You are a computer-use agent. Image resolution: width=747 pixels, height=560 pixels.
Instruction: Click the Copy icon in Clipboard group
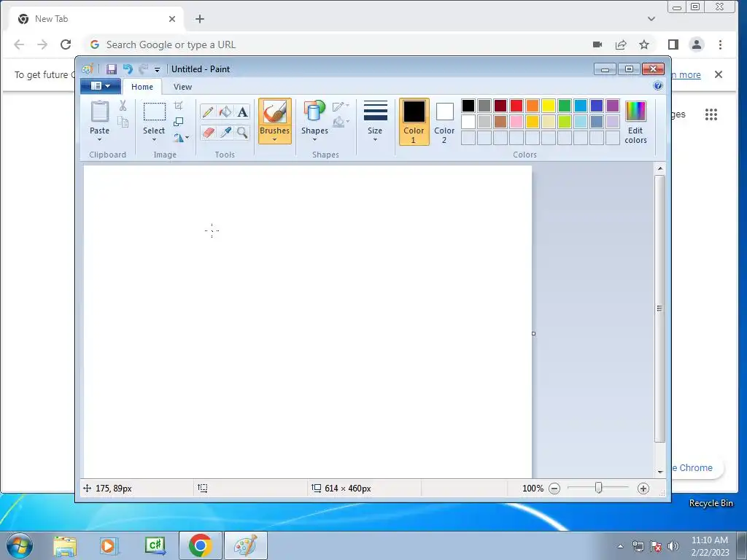(123, 122)
